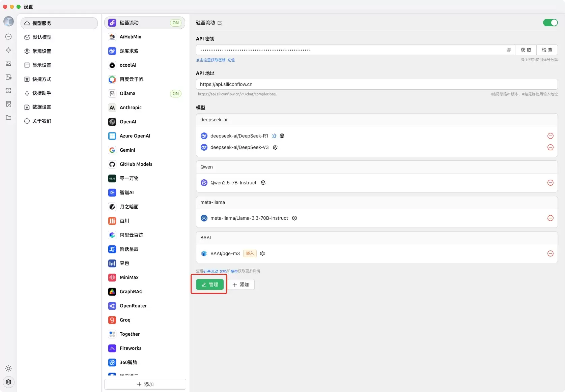565x392 pixels.
Task: Open 关于我们 settings section
Action: [x=59, y=121]
